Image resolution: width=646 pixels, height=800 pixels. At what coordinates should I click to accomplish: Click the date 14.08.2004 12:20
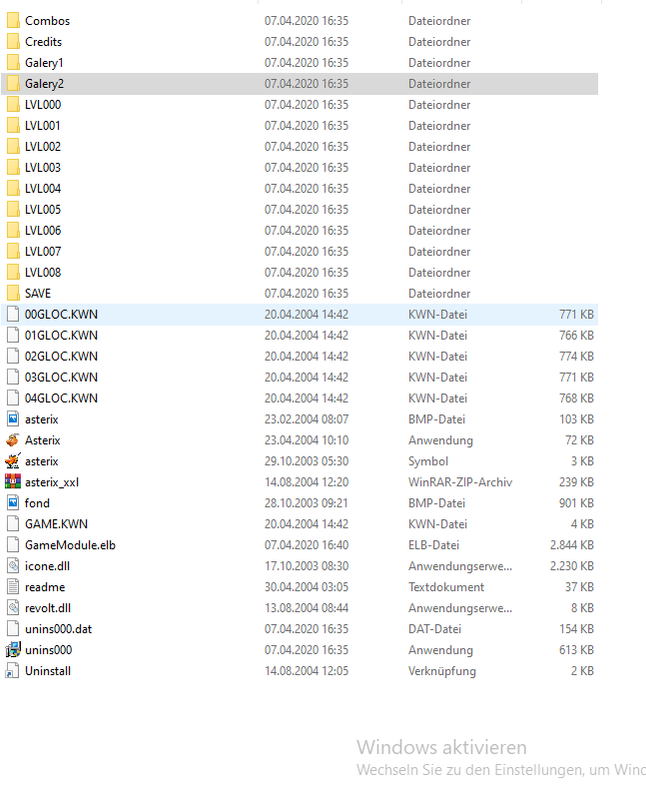[x=306, y=482]
